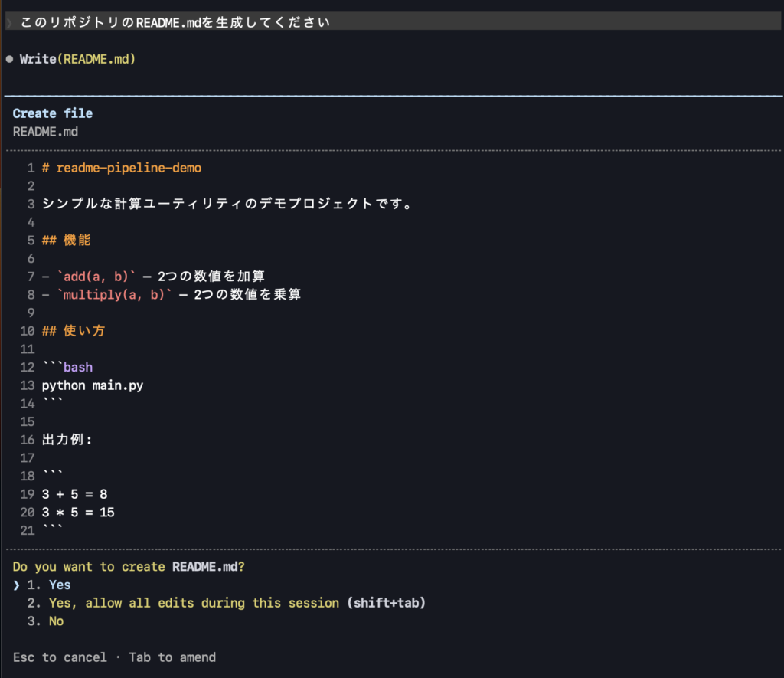This screenshot has width=784, height=678.
Task: Click the '# readme-pipeline-demo' title line
Action: [x=122, y=168]
